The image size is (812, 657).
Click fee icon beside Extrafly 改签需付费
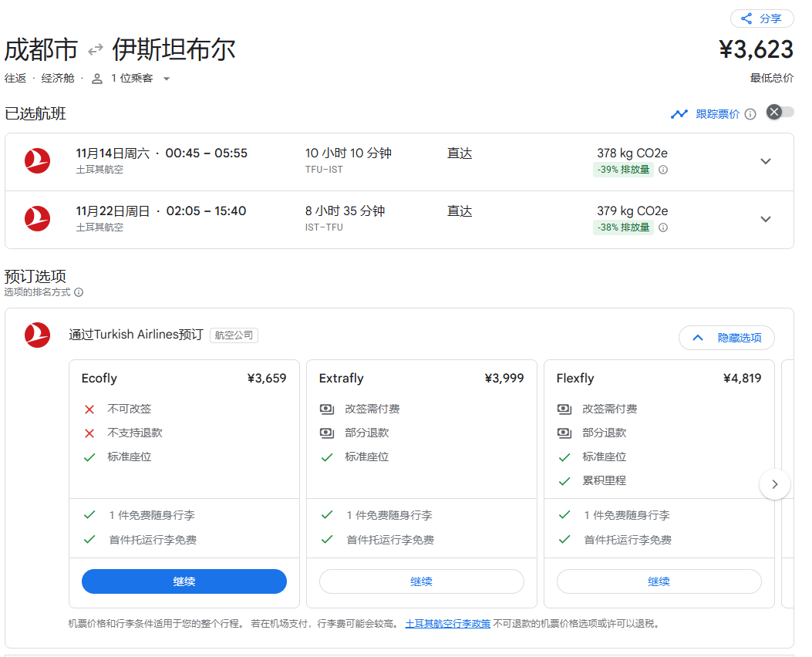click(x=327, y=409)
